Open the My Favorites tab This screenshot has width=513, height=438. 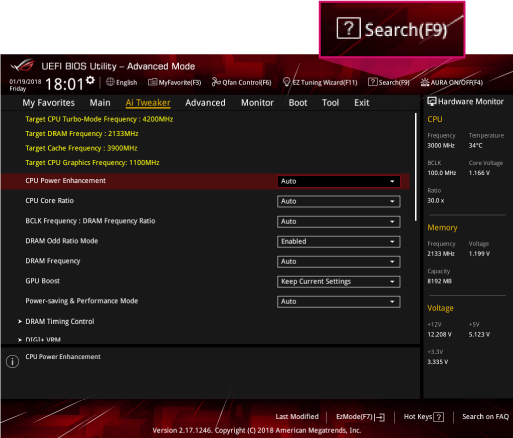pos(49,103)
